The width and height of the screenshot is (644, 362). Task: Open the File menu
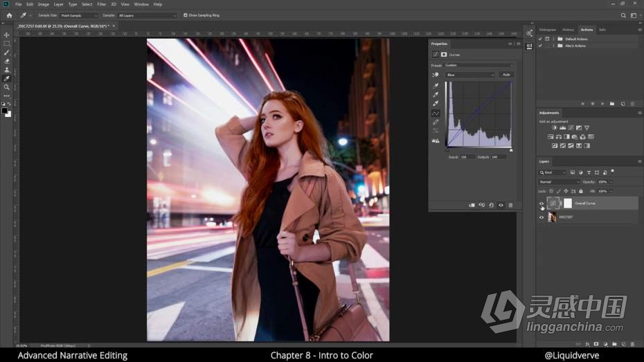[19, 4]
